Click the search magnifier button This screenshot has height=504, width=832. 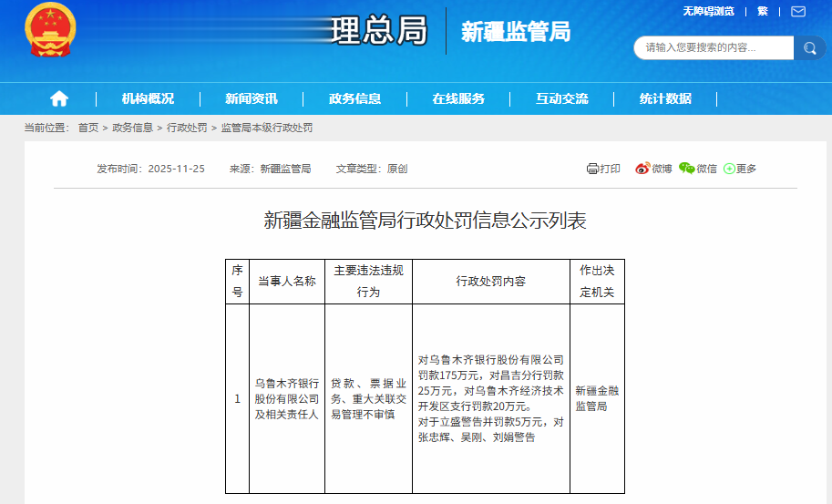[x=809, y=48]
